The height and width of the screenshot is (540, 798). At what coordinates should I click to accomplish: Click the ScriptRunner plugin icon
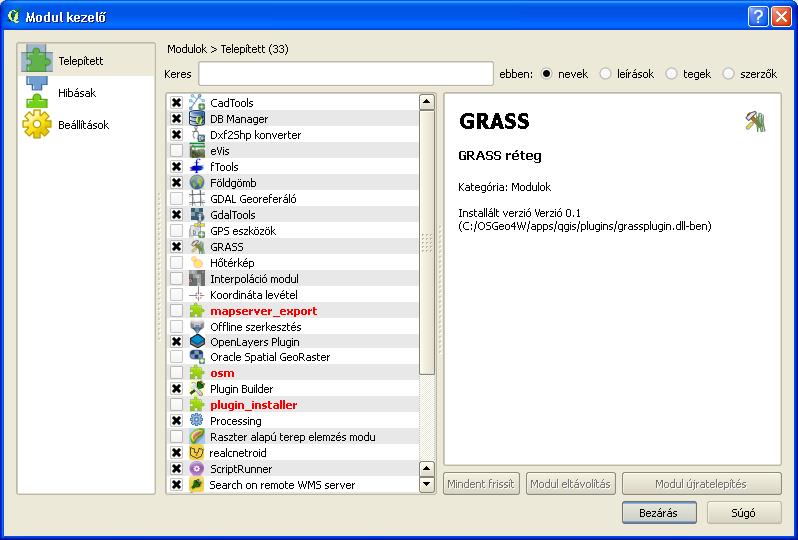[x=197, y=469]
